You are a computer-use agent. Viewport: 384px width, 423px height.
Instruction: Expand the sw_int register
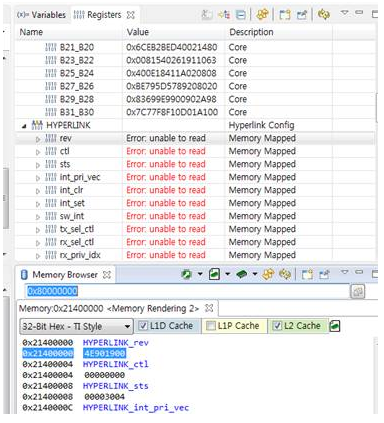coord(38,217)
